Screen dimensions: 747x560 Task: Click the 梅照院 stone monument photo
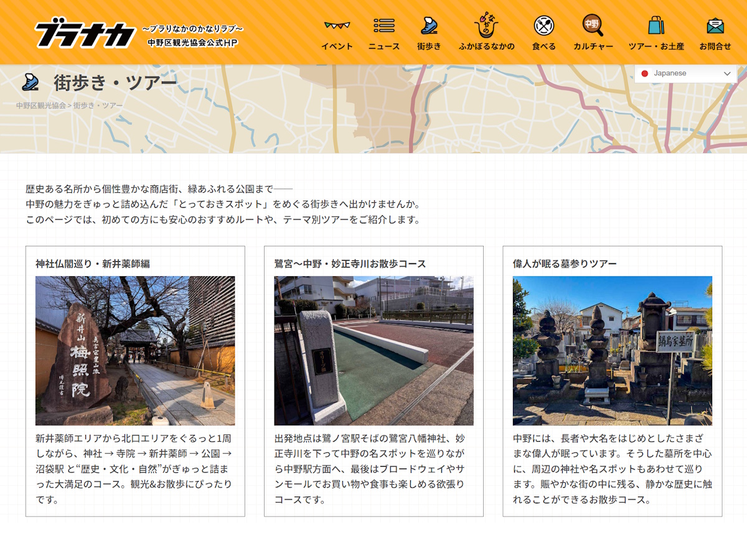[135, 350]
